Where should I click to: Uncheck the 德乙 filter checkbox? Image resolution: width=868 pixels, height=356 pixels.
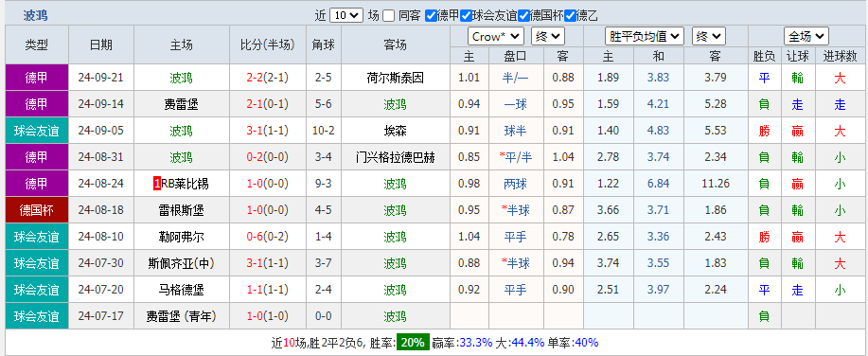point(570,15)
